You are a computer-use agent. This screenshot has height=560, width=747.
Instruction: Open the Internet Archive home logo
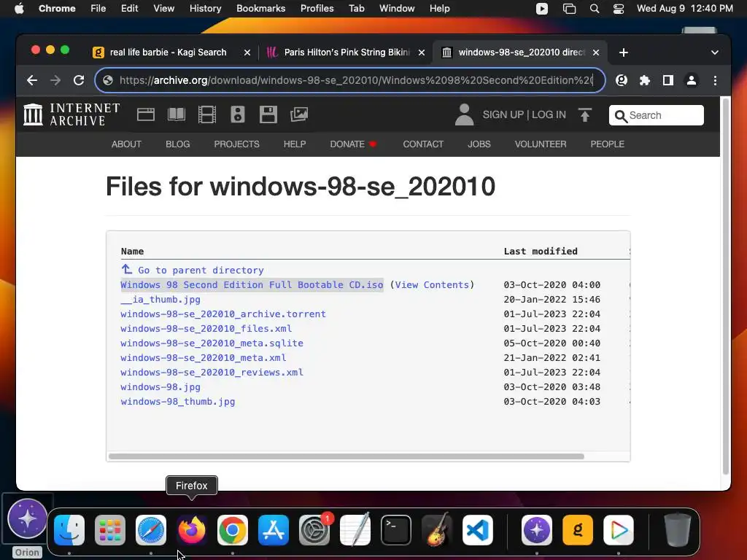tap(71, 114)
